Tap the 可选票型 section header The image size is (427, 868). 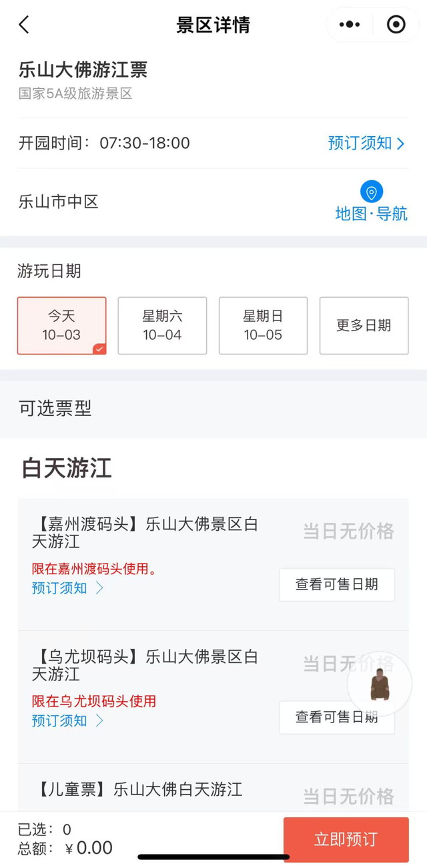(55, 409)
